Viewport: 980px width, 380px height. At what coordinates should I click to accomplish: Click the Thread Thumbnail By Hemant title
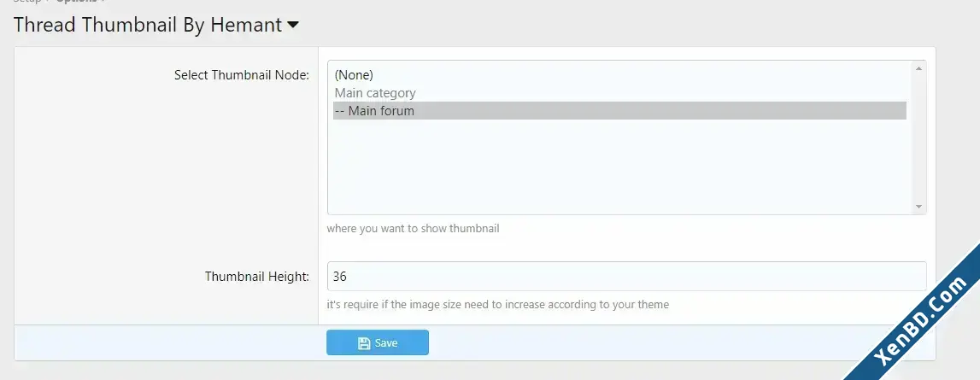pyautogui.click(x=148, y=25)
